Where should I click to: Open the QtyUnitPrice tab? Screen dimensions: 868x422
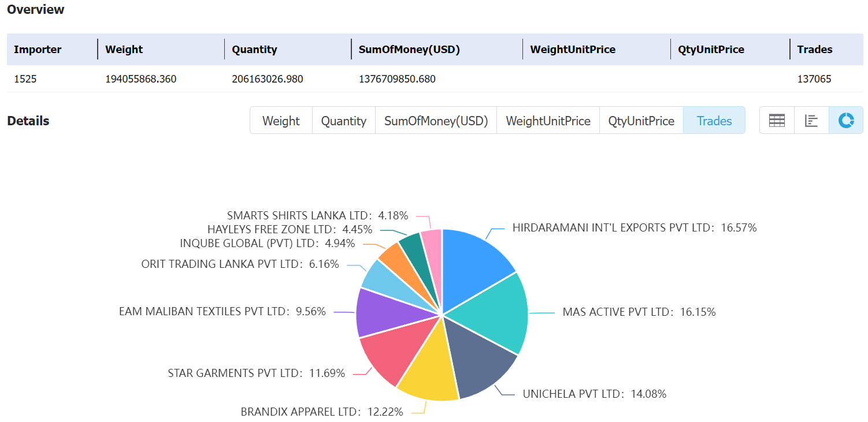[x=641, y=121]
